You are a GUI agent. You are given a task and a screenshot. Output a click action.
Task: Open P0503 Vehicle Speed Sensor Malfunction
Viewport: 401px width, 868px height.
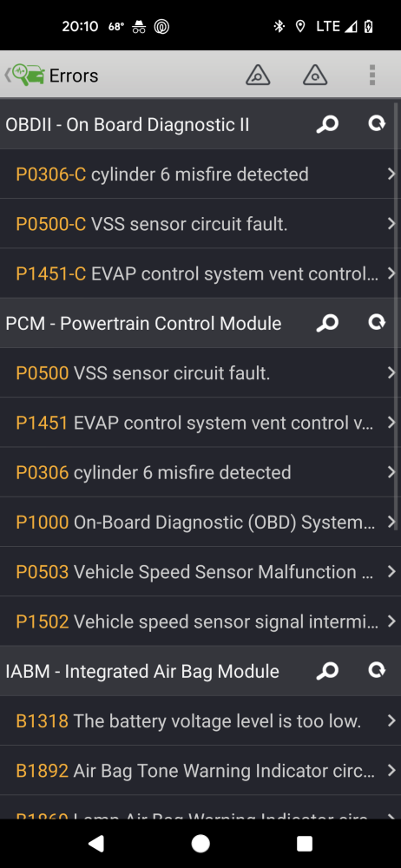tap(200, 572)
